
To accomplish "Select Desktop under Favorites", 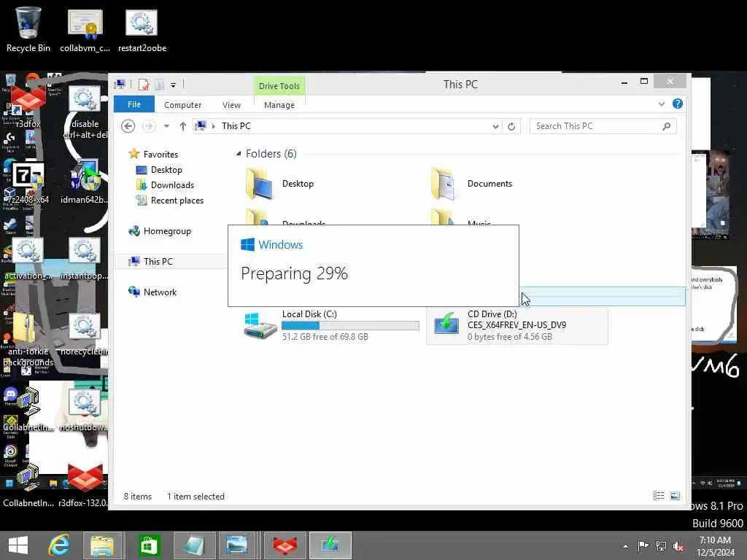I will (166, 169).
